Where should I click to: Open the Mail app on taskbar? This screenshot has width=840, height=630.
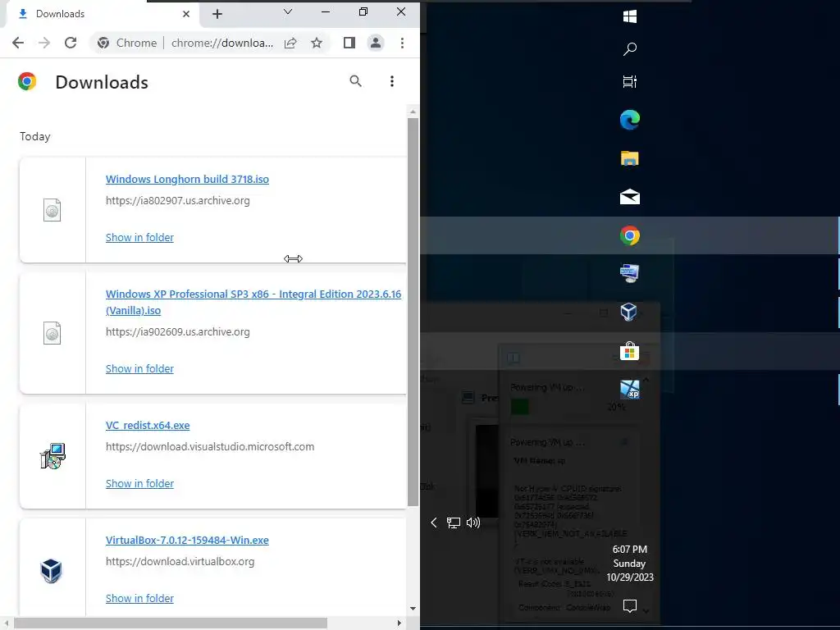[x=630, y=197]
